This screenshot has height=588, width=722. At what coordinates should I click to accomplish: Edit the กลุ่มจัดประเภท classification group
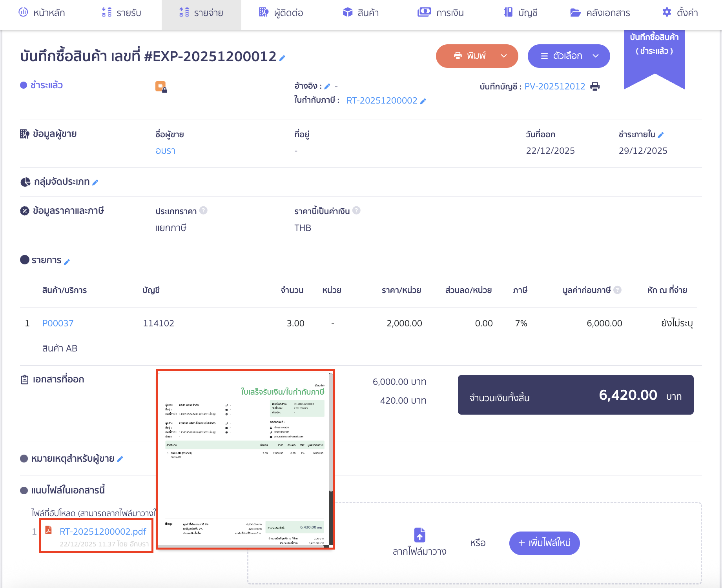pos(95,182)
